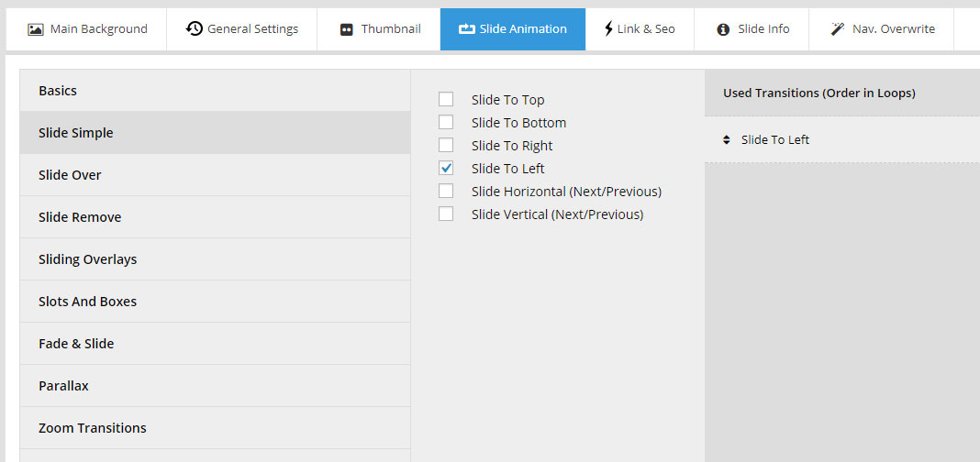
Task: Select Slide To Left in Used Transitions
Action: point(775,140)
